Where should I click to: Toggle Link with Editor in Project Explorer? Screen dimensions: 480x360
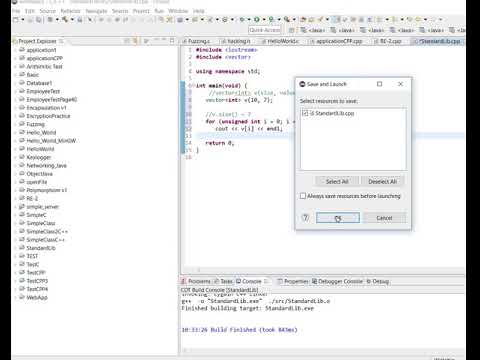pyautogui.click(x=135, y=41)
